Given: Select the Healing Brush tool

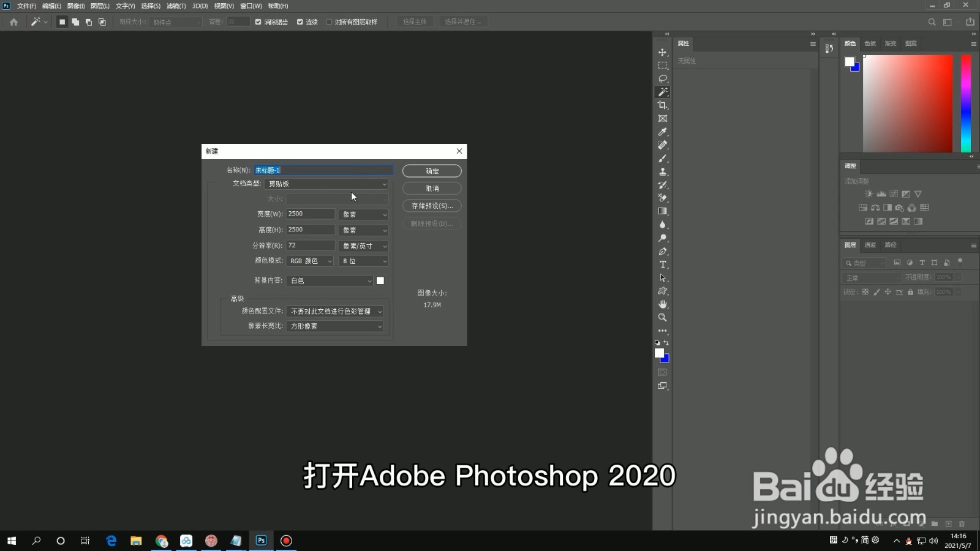Looking at the screenshot, I should pos(662,145).
